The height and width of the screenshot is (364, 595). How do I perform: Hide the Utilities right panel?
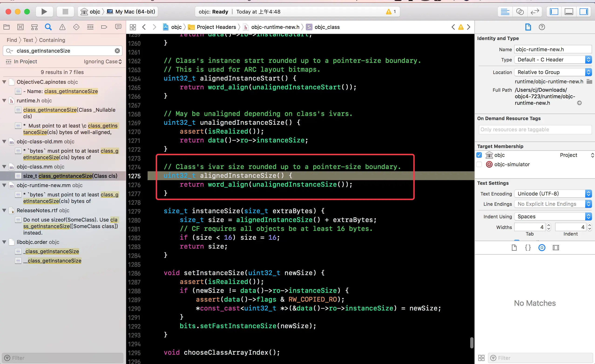(x=584, y=12)
